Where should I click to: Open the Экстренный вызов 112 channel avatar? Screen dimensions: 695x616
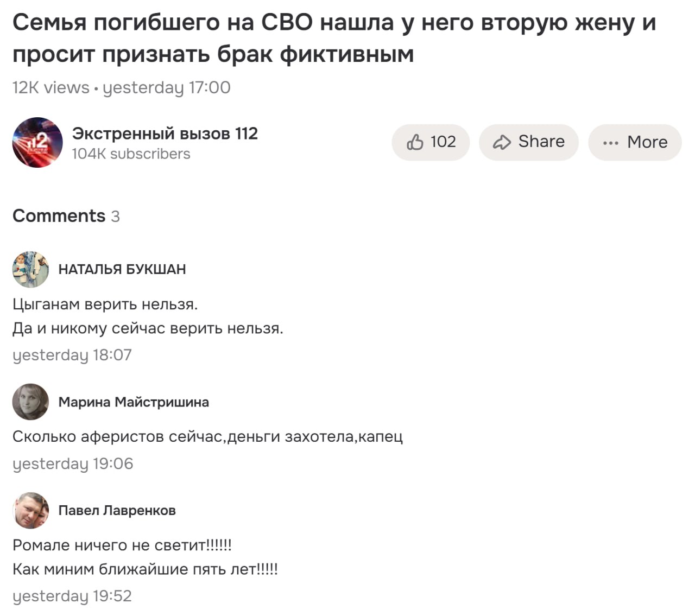click(37, 142)
